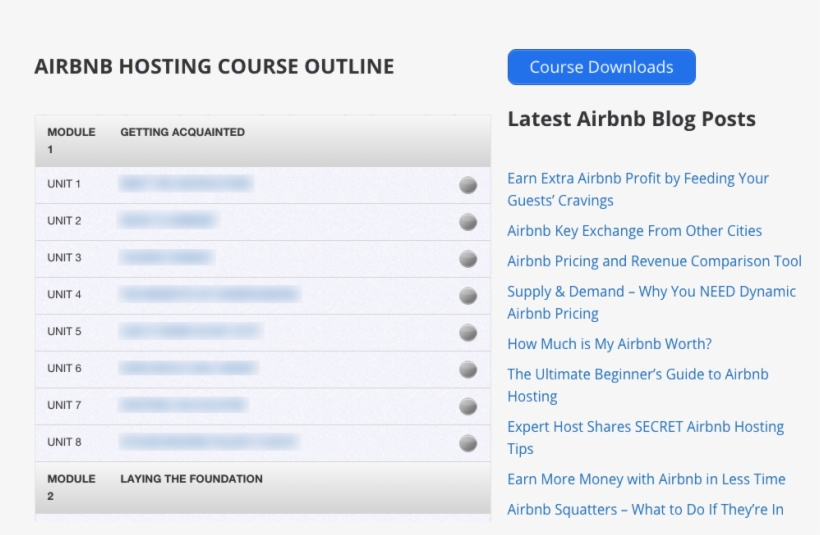Open 'Airbnb Pricing and Revenue Comparison Tool' link
The height and width of the screenshot is (535, 820).
pyautogui.click(x=654, y=261)
